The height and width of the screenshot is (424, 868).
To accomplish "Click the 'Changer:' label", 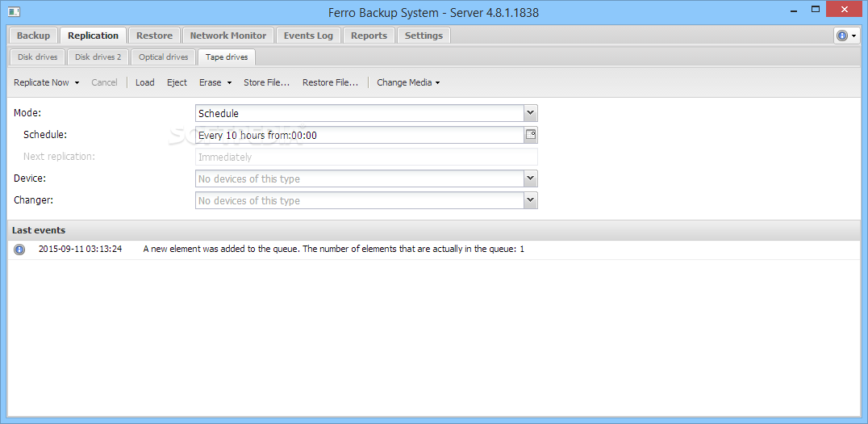I will pyautogui.click(x=33, y=200).
